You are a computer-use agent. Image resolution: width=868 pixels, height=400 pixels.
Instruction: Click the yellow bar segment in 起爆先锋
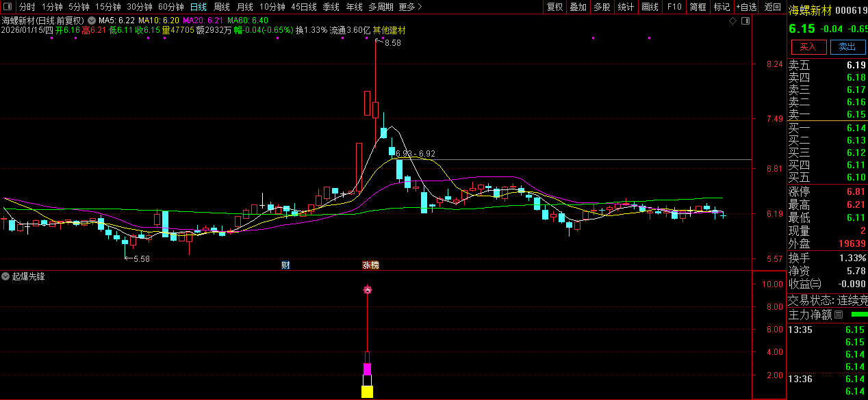367,392
